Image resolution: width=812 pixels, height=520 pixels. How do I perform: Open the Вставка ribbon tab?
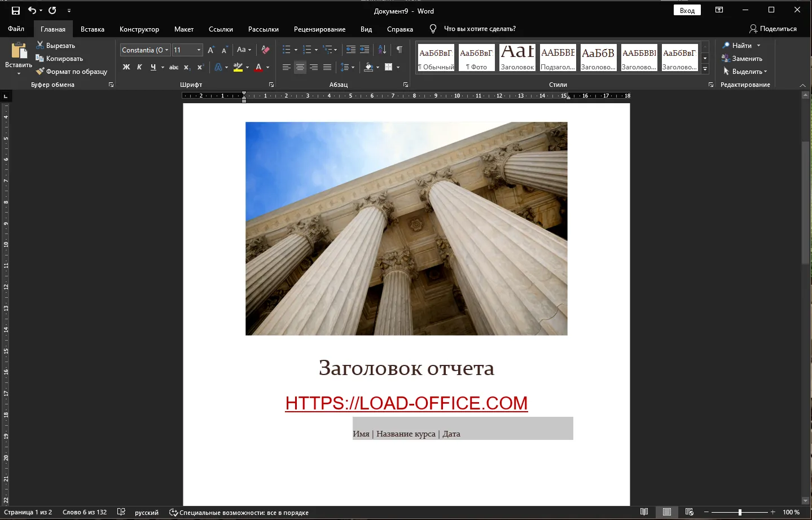point(93,29)
